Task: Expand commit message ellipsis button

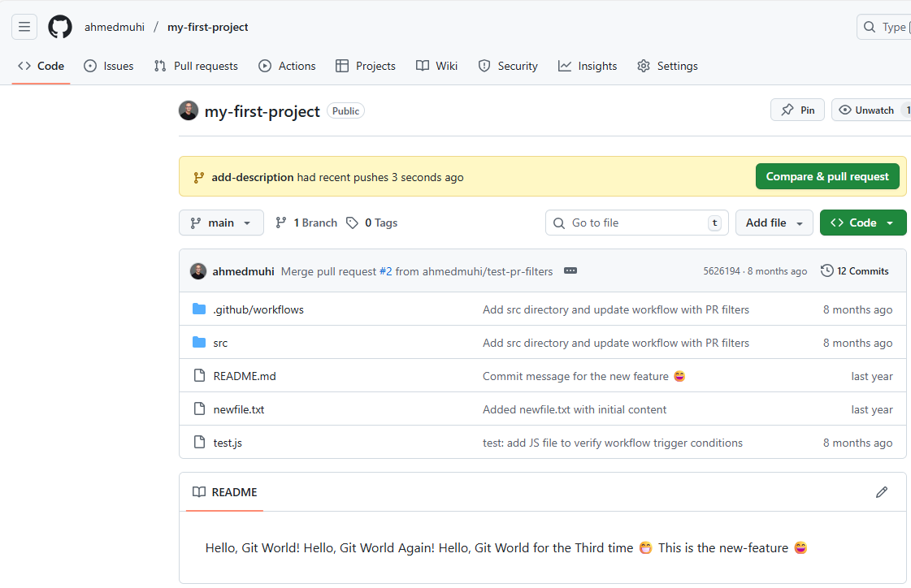Action: (x=570, y=271)
